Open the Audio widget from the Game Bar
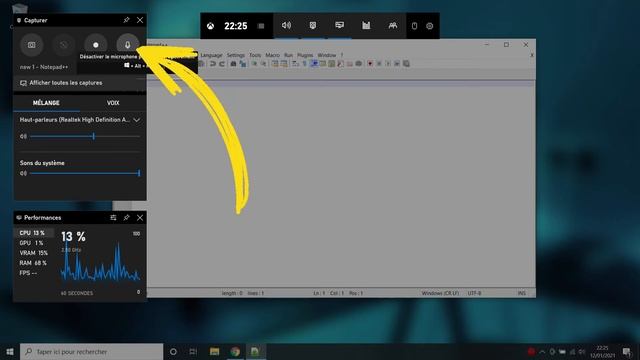The height and width of the screenshot is (360, 640). tap(287, 25)
